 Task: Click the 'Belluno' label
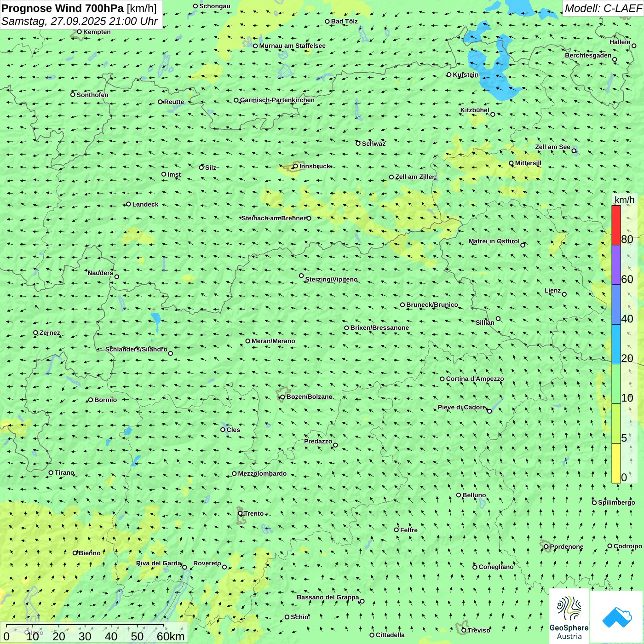[474, 495]
